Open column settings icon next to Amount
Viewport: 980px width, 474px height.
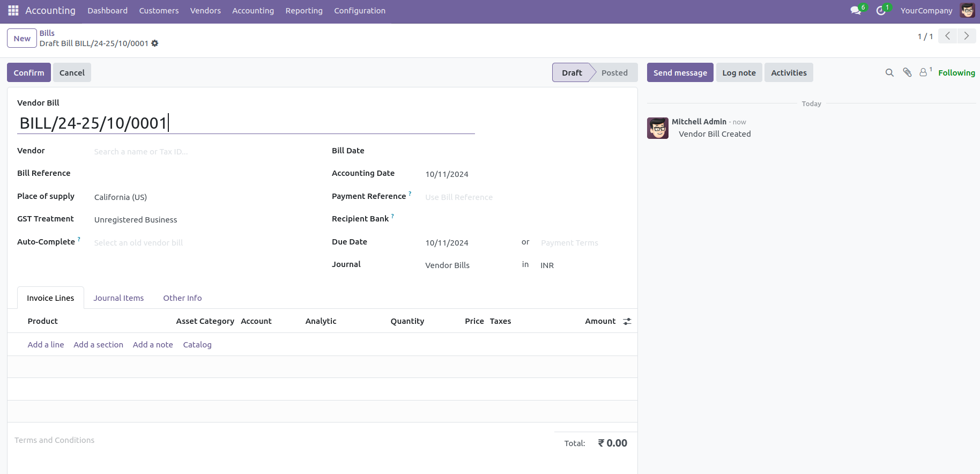pyautogui.click(x=627, y=321)
